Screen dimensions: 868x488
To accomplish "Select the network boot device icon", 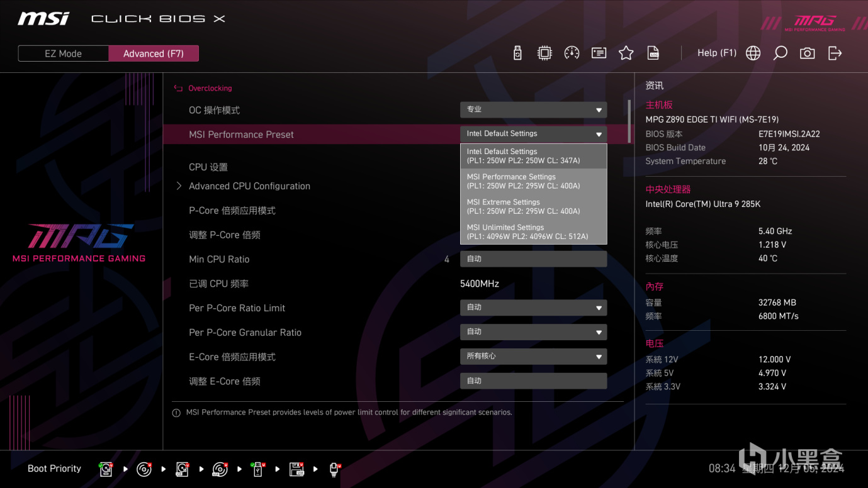I will tap(335, 469).
